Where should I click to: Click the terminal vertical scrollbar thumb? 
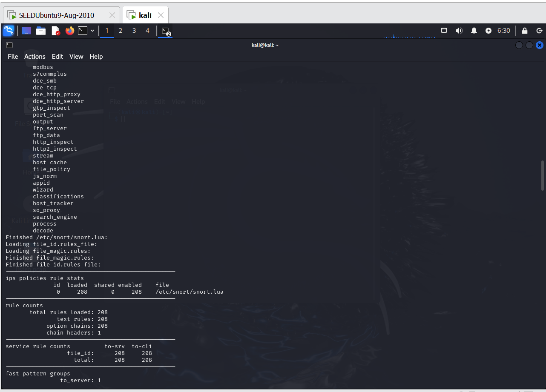(542, 175)
